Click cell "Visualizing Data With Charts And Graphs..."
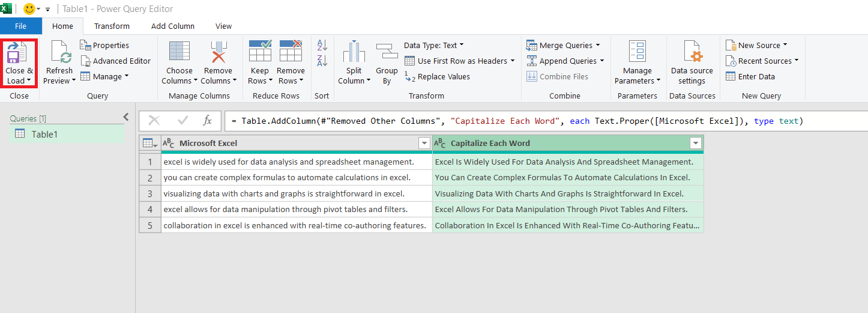868x313 pixels. click(568, 193)
